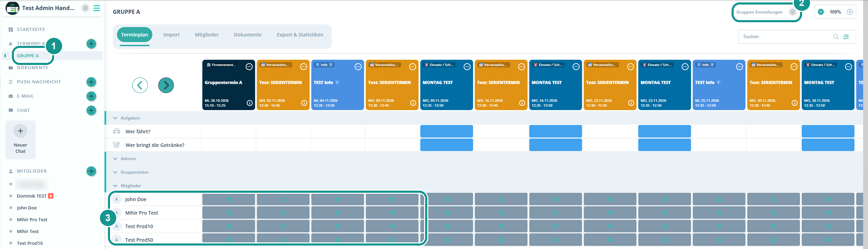Click the Neuer Chat button
The image size is (868, 249).
pyautogui.click(x=20, y=140)
